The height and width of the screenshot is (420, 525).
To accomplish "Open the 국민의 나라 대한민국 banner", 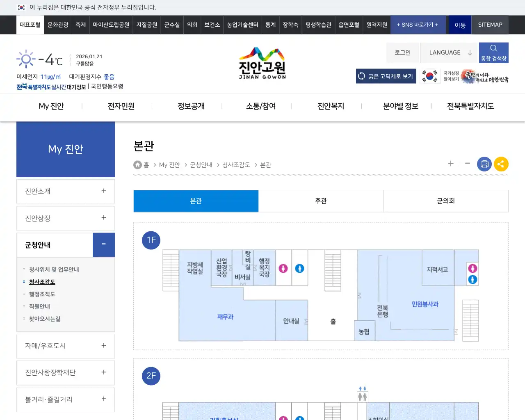I will coord(486,76).
